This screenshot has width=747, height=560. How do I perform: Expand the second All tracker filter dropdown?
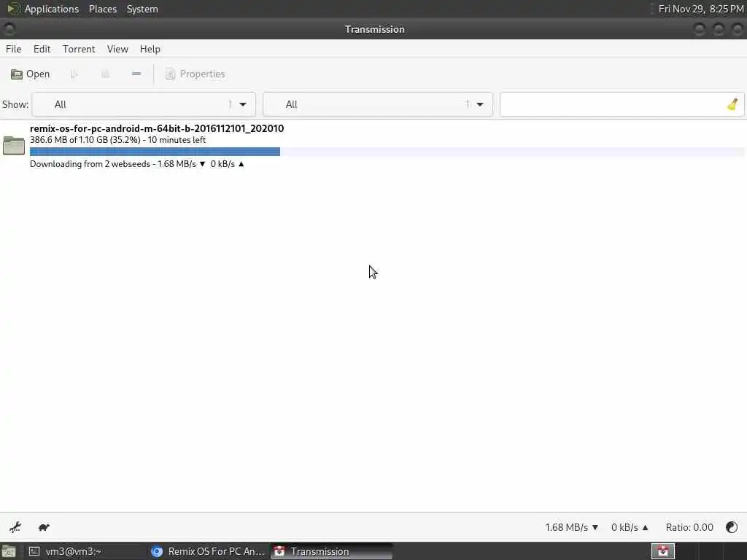click(378, 104)
